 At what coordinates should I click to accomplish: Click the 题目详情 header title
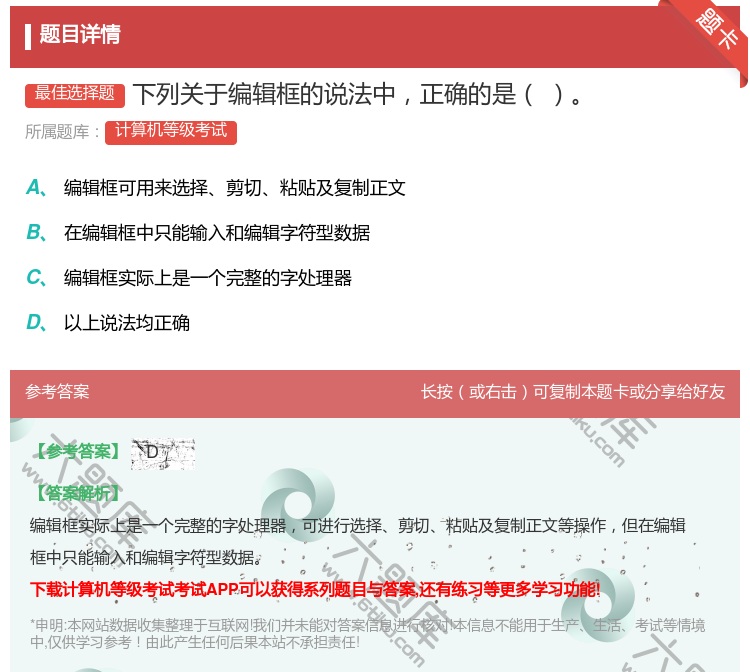tap(80, 35)
